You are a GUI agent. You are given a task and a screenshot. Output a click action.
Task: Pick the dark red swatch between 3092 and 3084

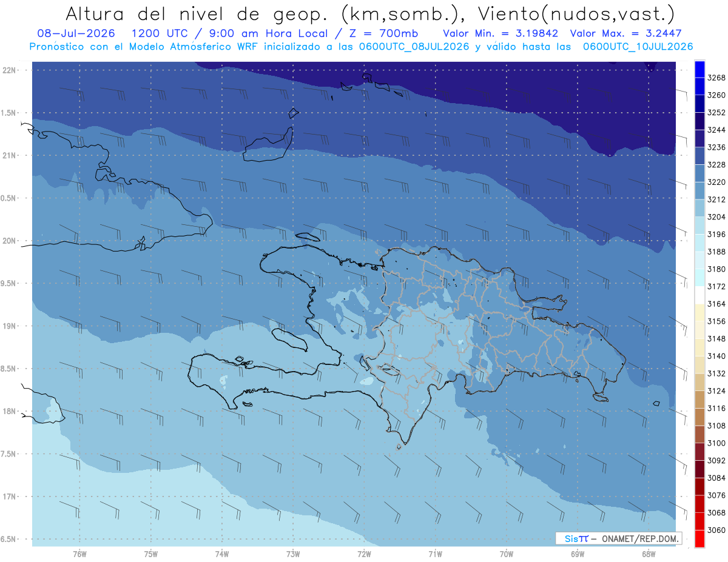pos(699,469)
